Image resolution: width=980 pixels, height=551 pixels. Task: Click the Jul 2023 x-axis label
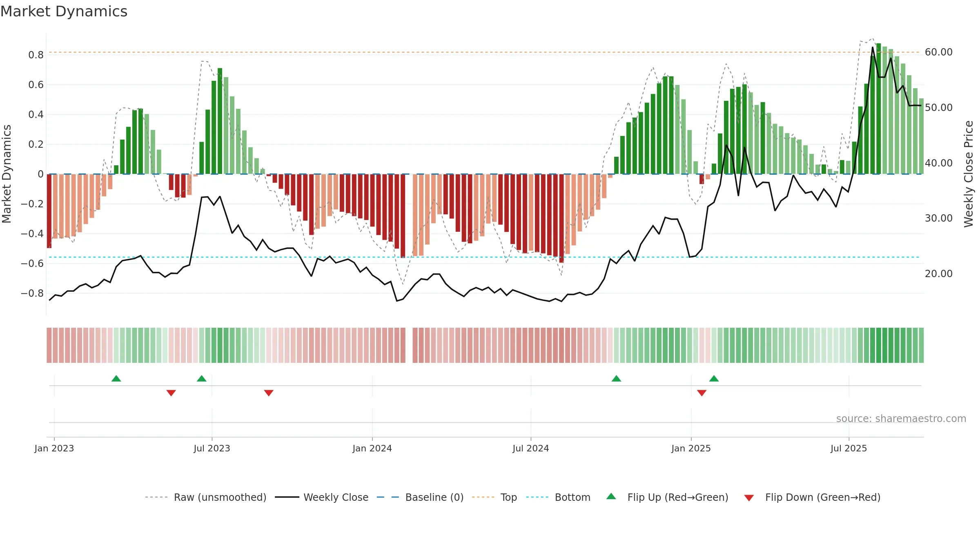point(212,448)
